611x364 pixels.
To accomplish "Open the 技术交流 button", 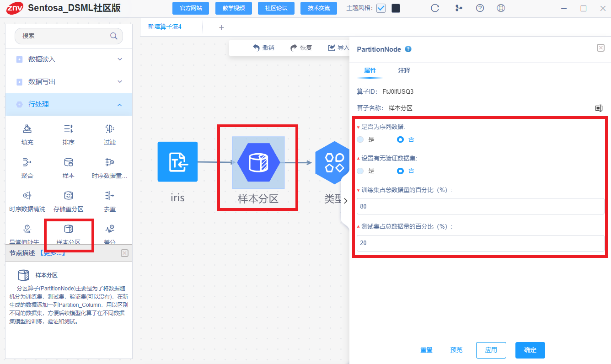I will coord(319,8).
